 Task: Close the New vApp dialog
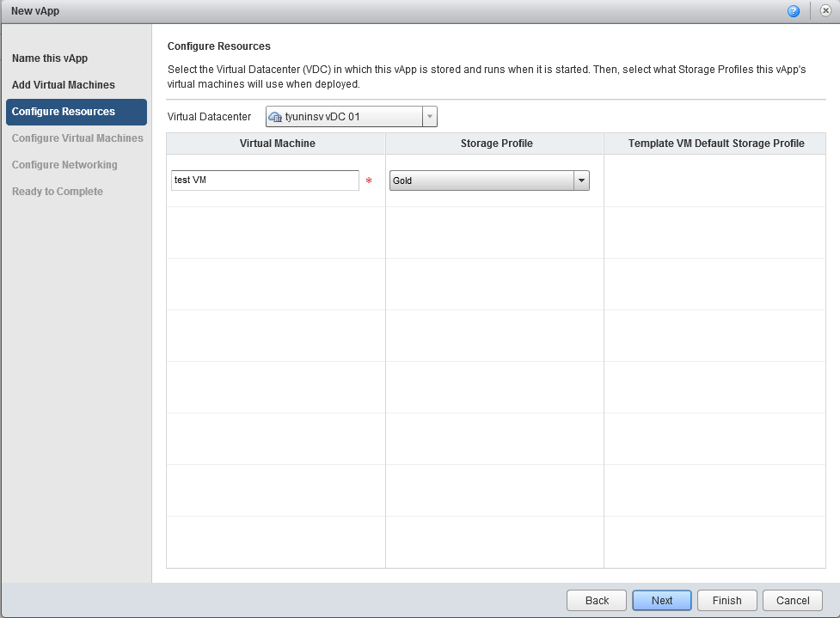click(x=825, y=11)
